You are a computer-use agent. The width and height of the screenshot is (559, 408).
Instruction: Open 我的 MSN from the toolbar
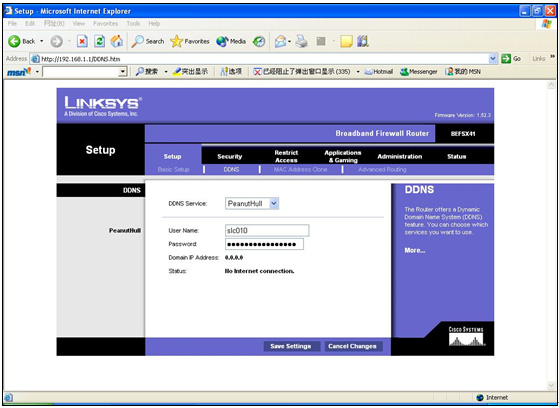pyautogui.click(x=463, y=72)
